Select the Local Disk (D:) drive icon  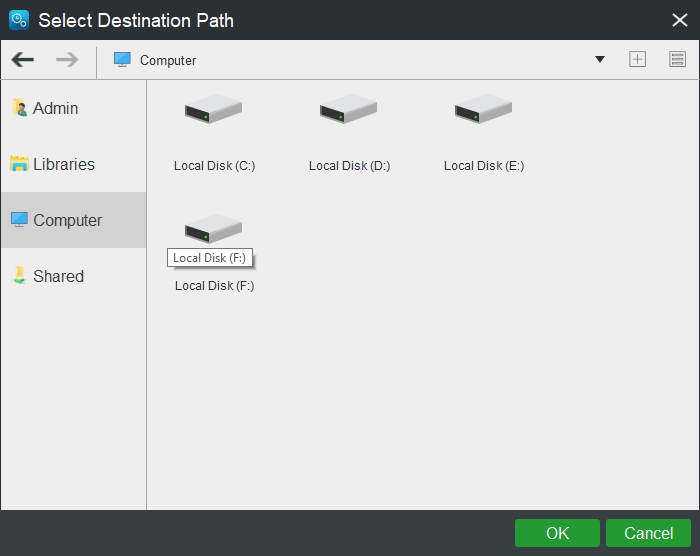[348, 109]
